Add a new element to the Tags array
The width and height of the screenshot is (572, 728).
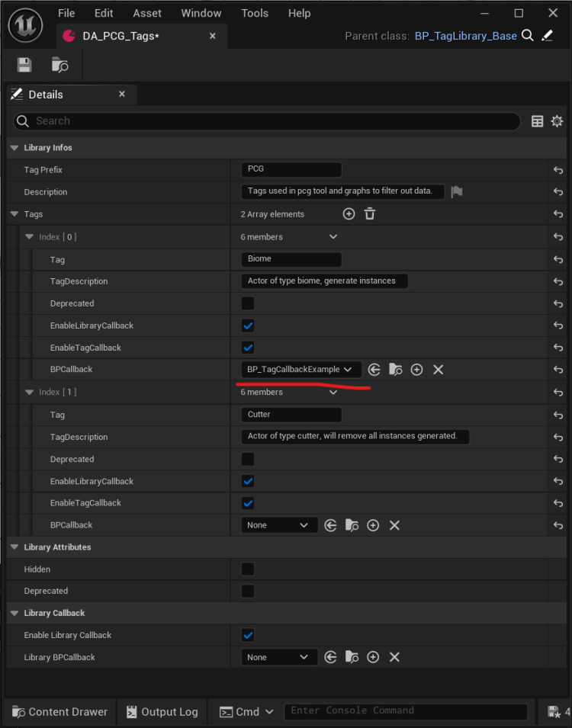click(349, 214)
